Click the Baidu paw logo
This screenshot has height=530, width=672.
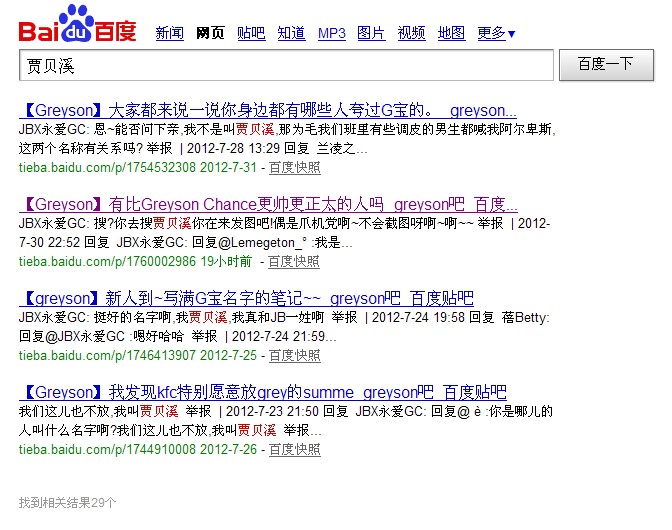[77, 24]
